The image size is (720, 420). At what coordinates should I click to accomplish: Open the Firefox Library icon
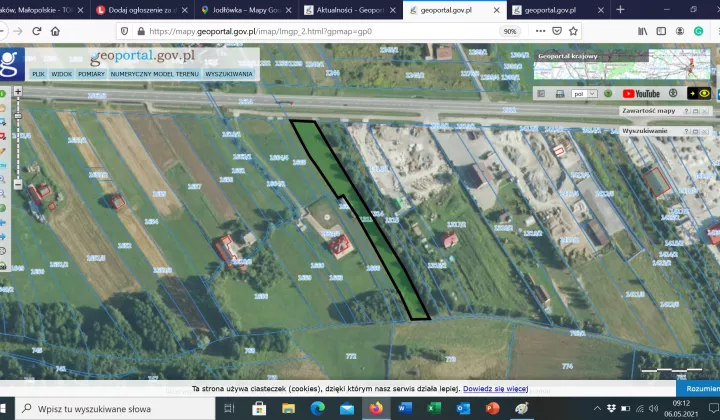pos(642,31)
